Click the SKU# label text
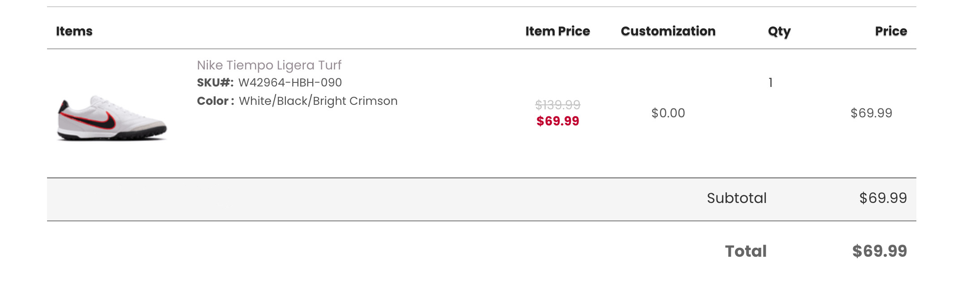Image resolution: width=980 pixels, height=302 pixels. pos(215,83)
